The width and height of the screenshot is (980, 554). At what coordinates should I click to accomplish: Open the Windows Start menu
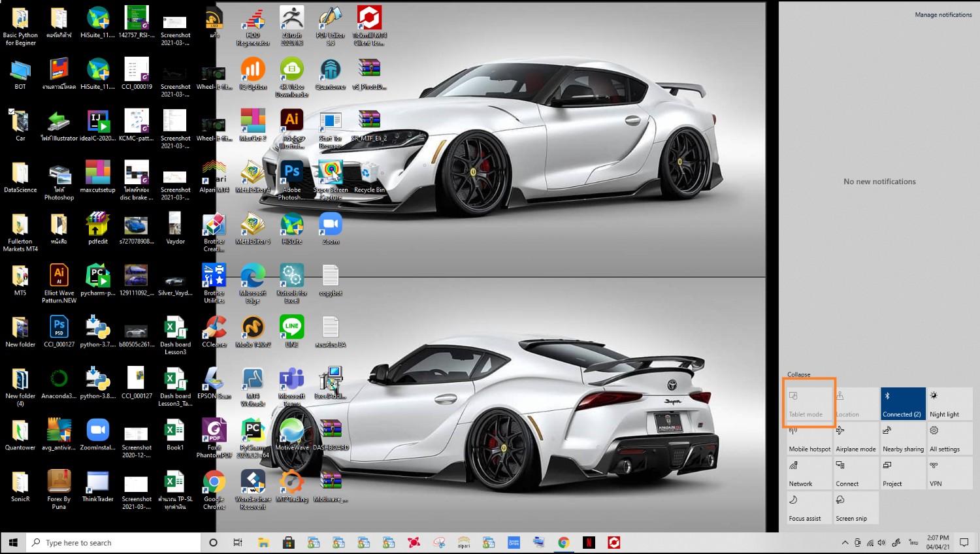(13, 542)
